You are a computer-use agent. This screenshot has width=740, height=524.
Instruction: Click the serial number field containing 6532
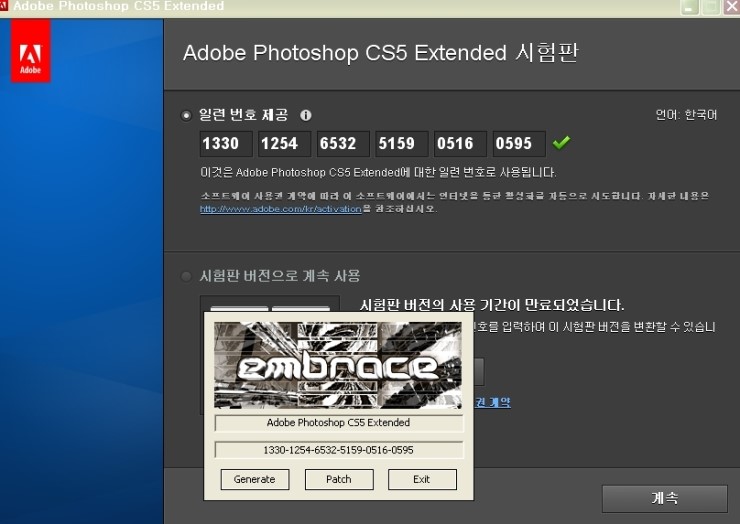343,144
